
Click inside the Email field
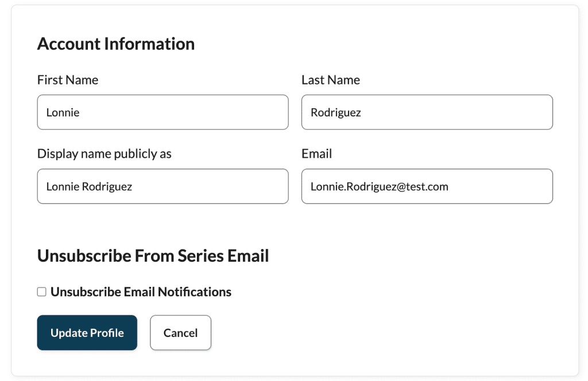[x=427, y=186]
